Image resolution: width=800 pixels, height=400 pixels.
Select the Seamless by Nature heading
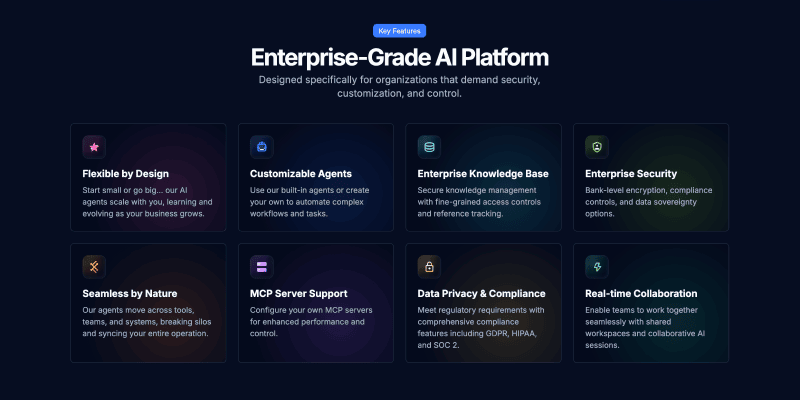point(130,293)
